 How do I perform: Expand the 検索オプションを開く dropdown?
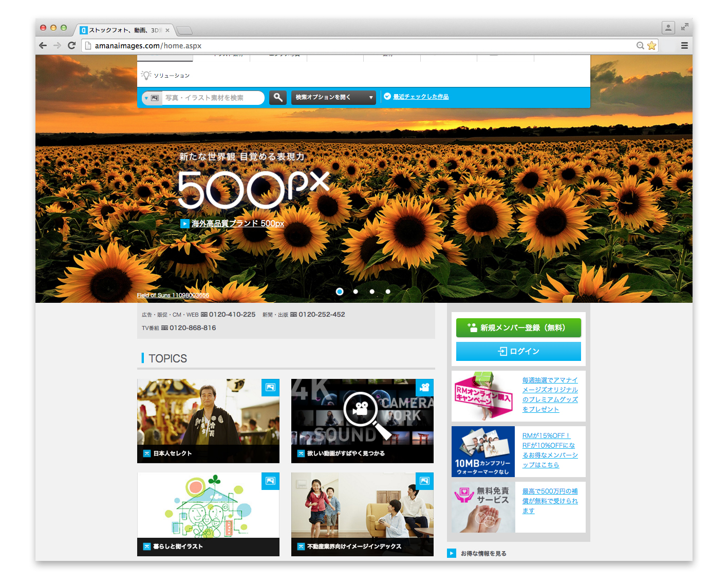coord(333,97)
